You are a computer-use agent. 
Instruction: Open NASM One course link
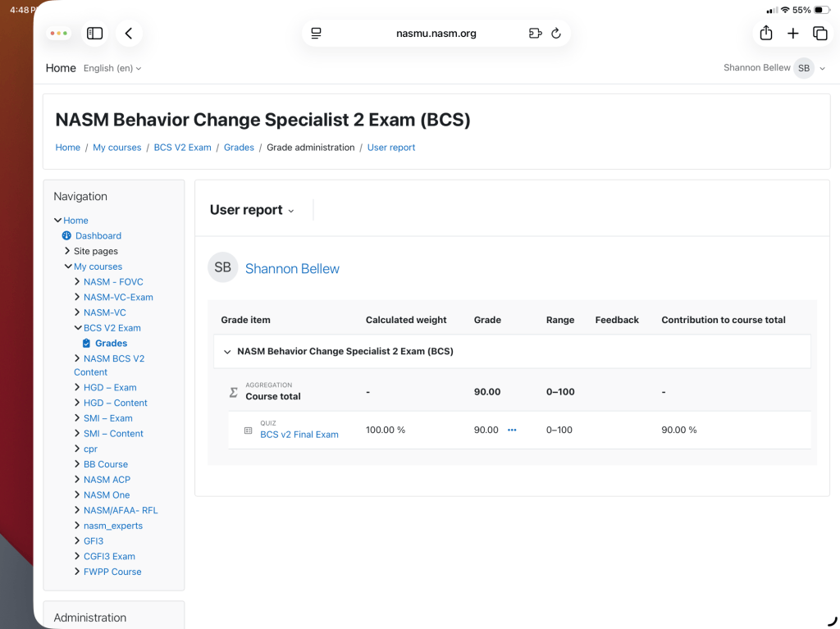coord(106,495)
